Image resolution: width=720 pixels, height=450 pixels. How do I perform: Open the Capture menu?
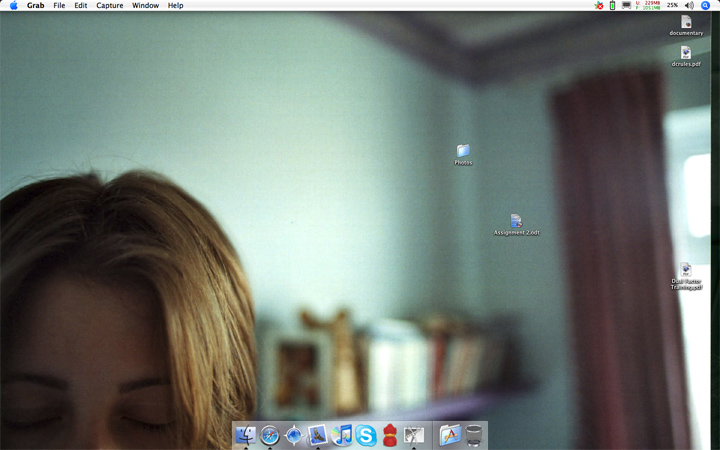pos(110,6)
